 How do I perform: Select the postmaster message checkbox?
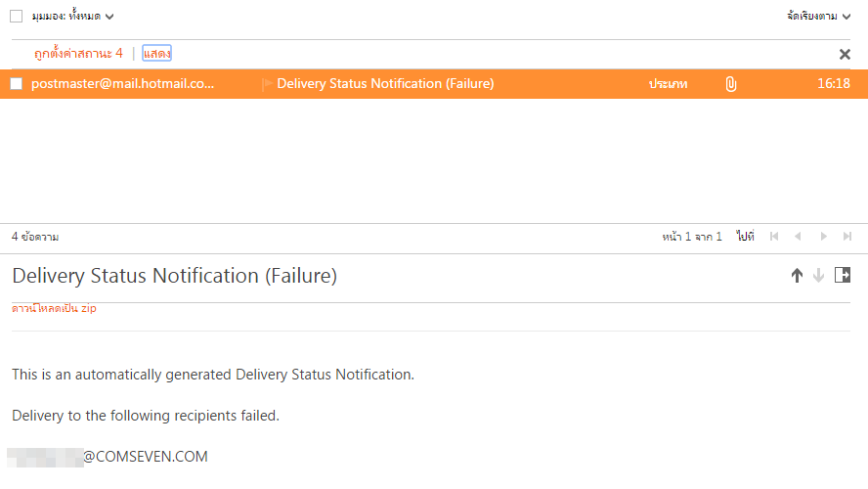[16, 84]
